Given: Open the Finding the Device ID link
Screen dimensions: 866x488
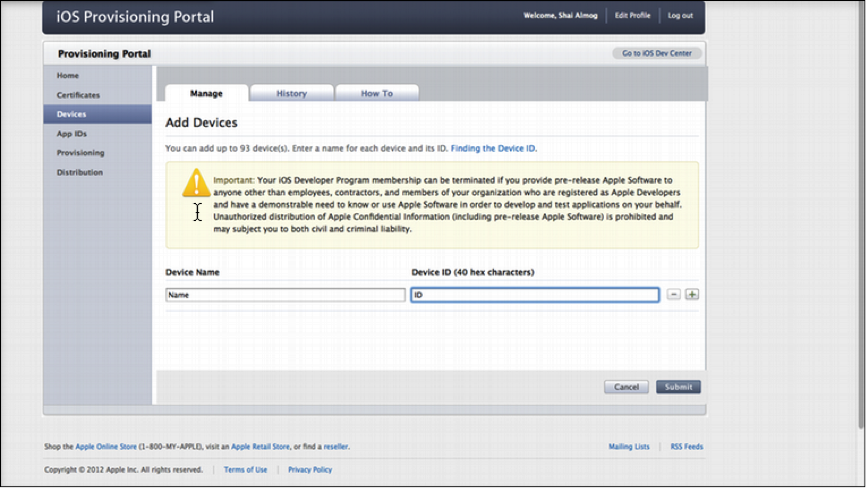Looking at the screenshot, I should (493, 148).
